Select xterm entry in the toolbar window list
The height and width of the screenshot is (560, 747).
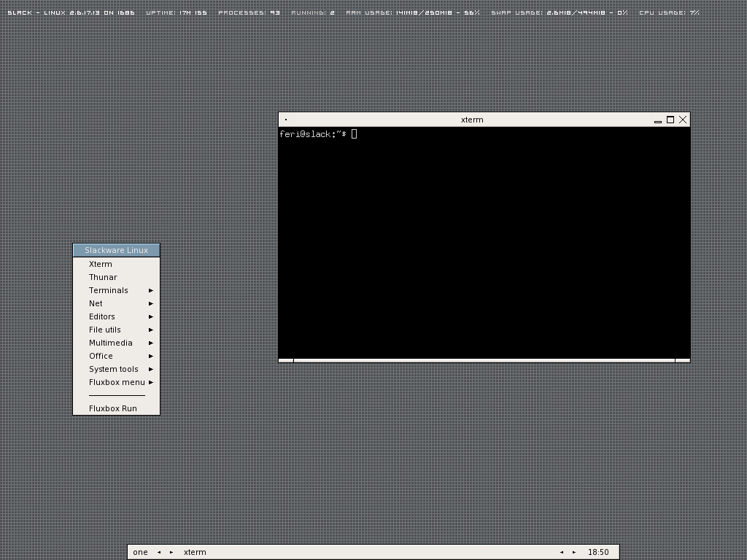(x=367, y=553)
